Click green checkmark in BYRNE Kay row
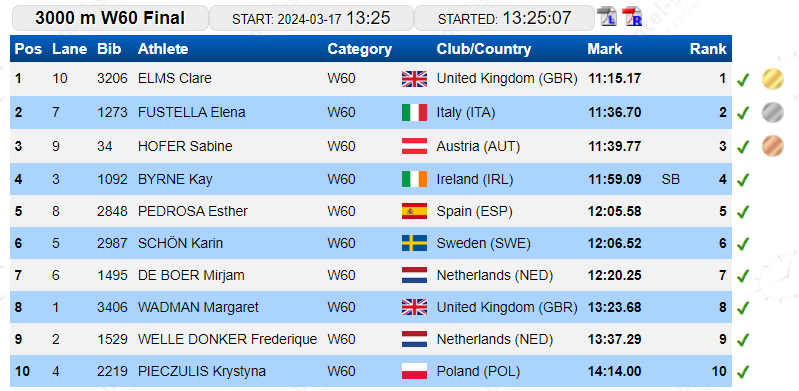This screenshot has width=799, height=391. [743, 180]
